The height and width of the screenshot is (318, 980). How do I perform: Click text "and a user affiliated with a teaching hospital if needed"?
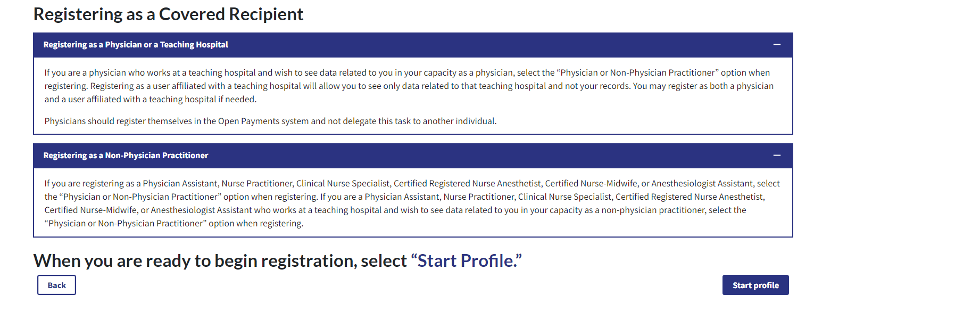coord(150,100)
